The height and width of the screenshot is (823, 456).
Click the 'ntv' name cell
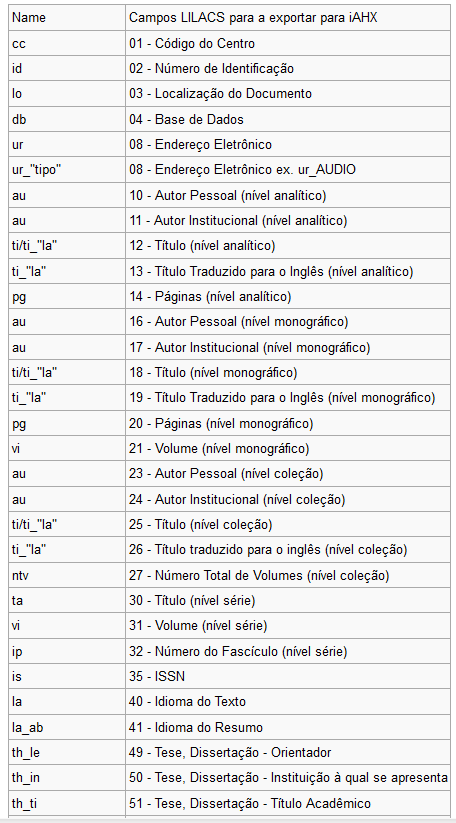pos(67,576)
